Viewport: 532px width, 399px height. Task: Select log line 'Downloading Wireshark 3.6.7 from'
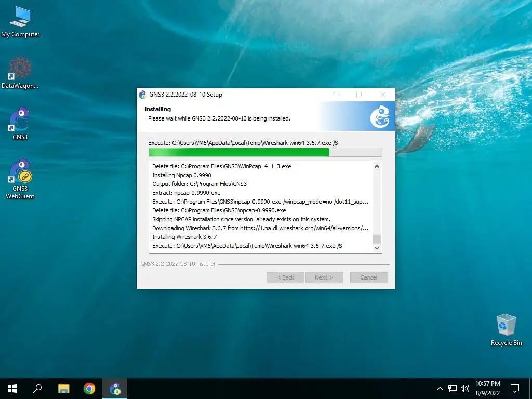click(x=260, y=228)
